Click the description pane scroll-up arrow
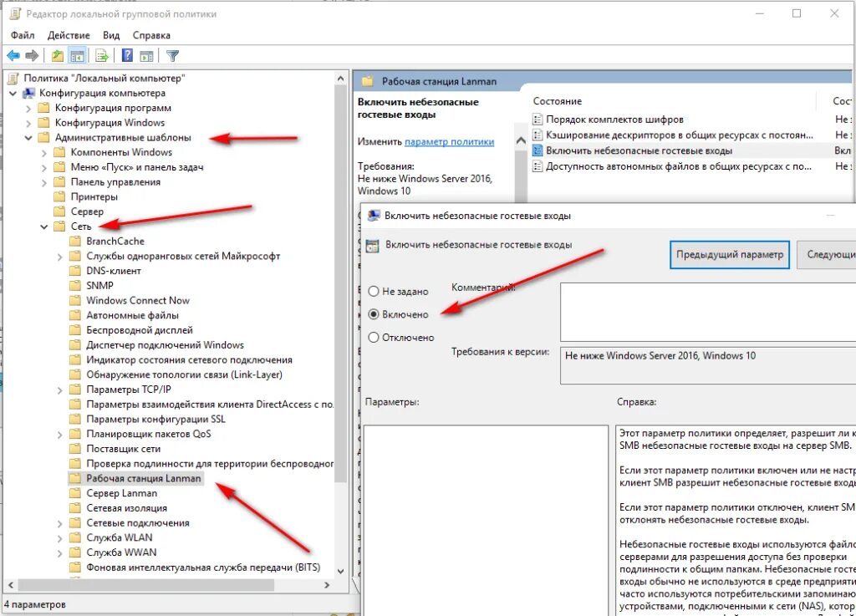The image size is (856, 616). (522, 140)
